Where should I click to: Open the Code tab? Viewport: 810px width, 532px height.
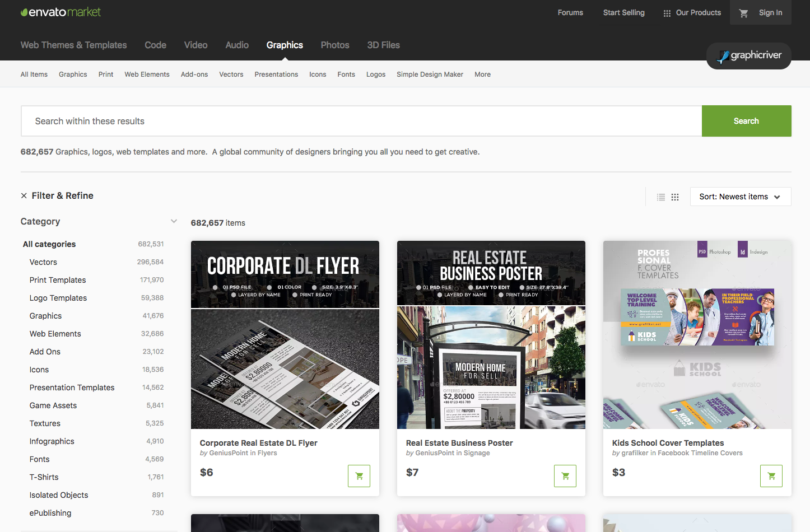155,45
